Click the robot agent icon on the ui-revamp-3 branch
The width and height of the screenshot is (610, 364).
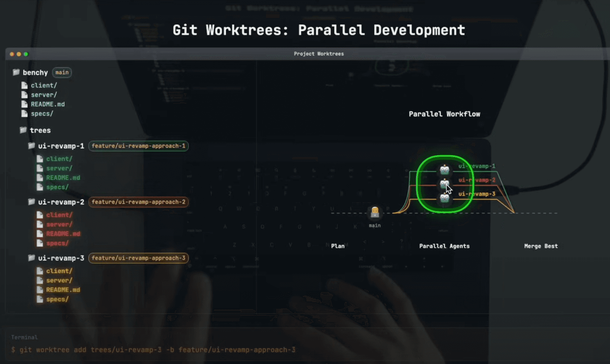pyautogui.click(x=445, y=197)
